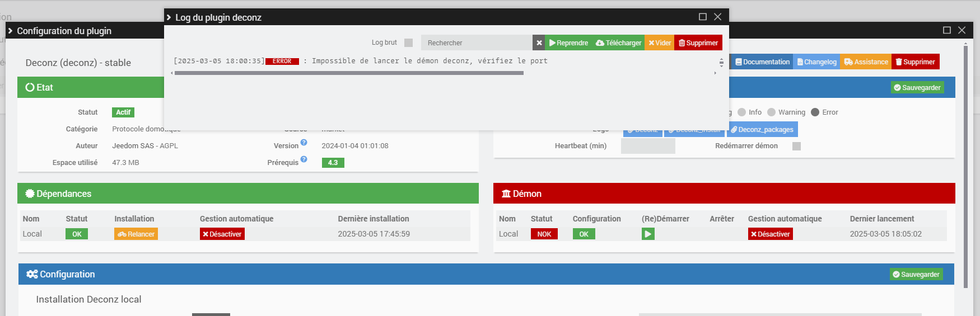980x316 pixels.
Task: Open the plugin Changelog
Action: coord(816,62)
